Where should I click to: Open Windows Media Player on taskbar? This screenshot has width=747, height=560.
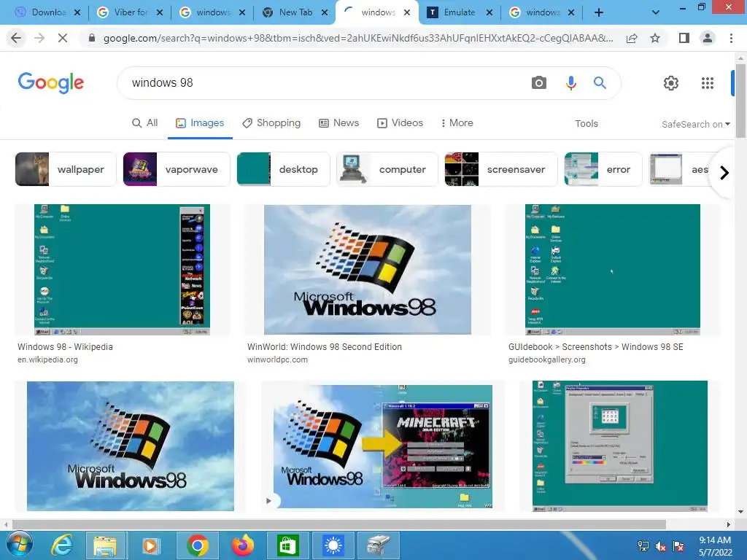click(150, 545)
